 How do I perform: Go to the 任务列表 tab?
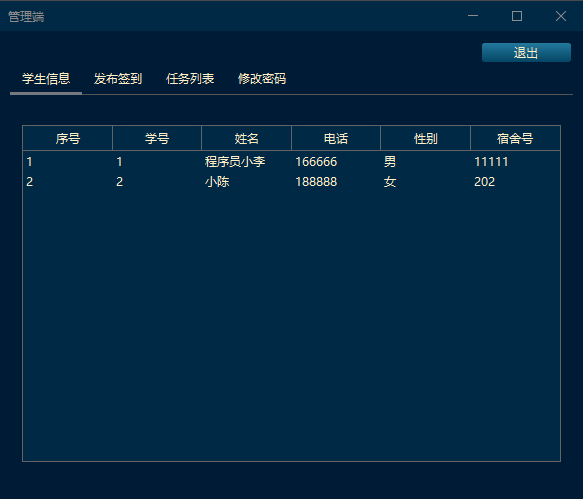(190, 79)
